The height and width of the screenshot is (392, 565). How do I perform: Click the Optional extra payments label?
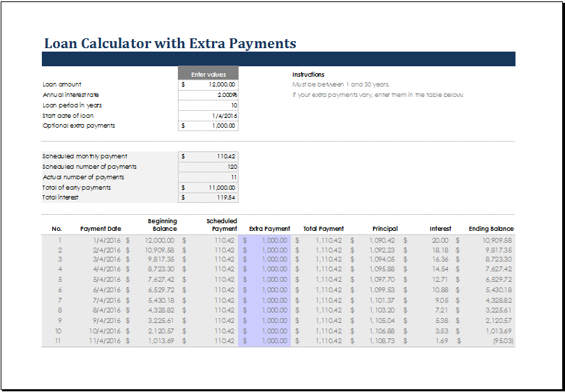coord(79,126)
